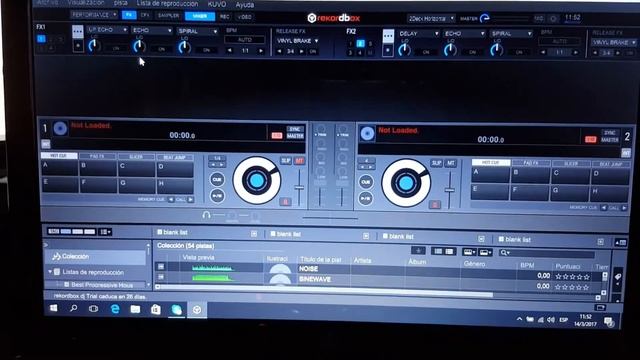This screenshot has height=360, width=640.
Task: Click the deck 1 vinyl artwork icon
Action: 60,129
